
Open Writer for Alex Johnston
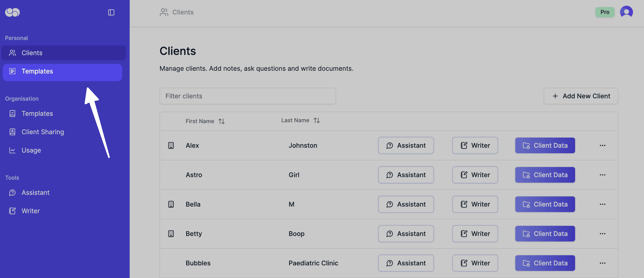[x=475, y=146]
